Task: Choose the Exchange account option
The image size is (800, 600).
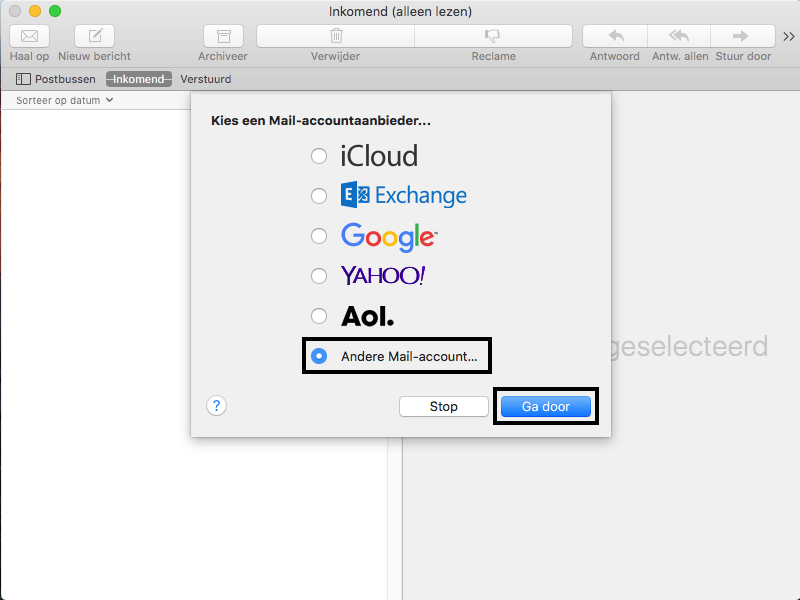Action: tap(319, 196)
